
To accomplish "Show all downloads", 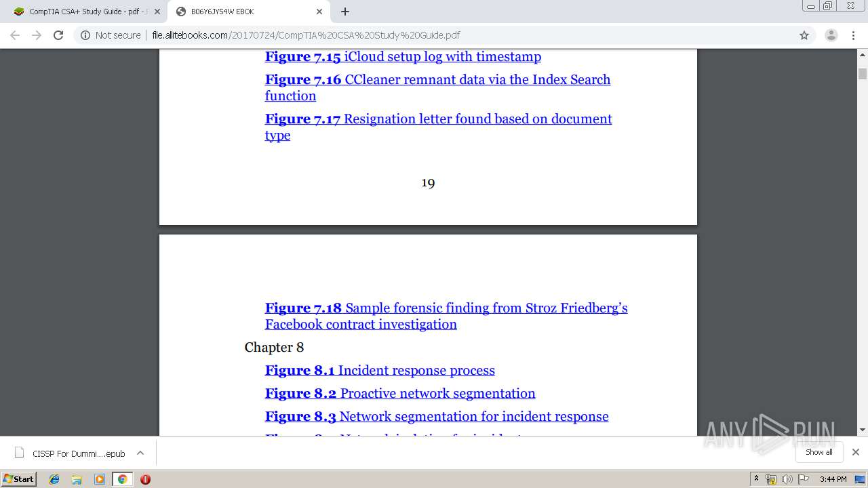I will click(x=818, y=452).
